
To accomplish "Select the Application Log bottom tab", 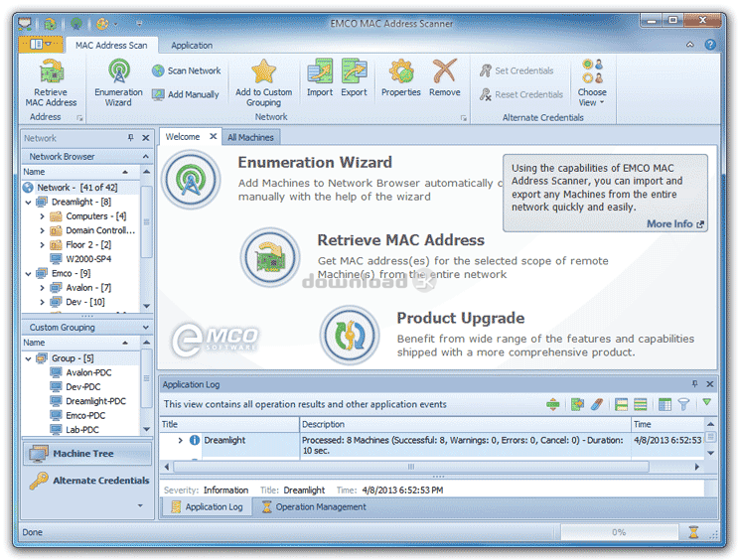I will click(207, 506).
